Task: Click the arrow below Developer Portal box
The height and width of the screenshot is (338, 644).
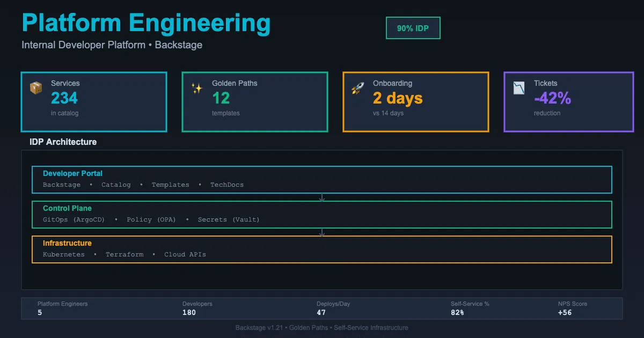Action: pyautogui.click(x=322, y=197)
